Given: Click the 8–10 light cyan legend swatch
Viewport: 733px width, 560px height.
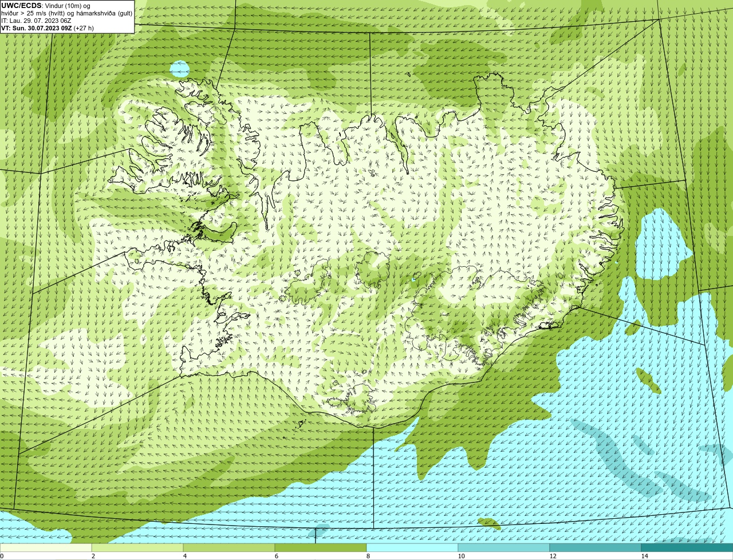Looking at the screenshot, I should tap(412, 548).
